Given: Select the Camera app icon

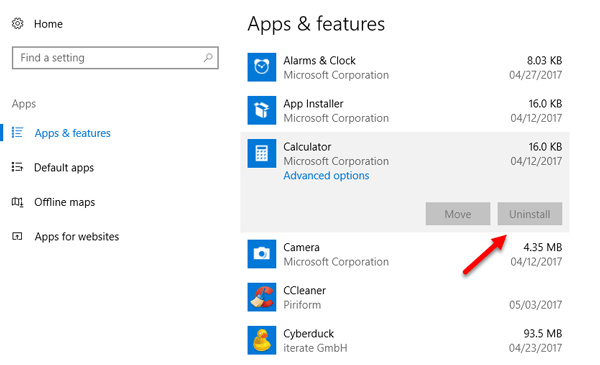Looking at the screenshot, I should (262, 254).
